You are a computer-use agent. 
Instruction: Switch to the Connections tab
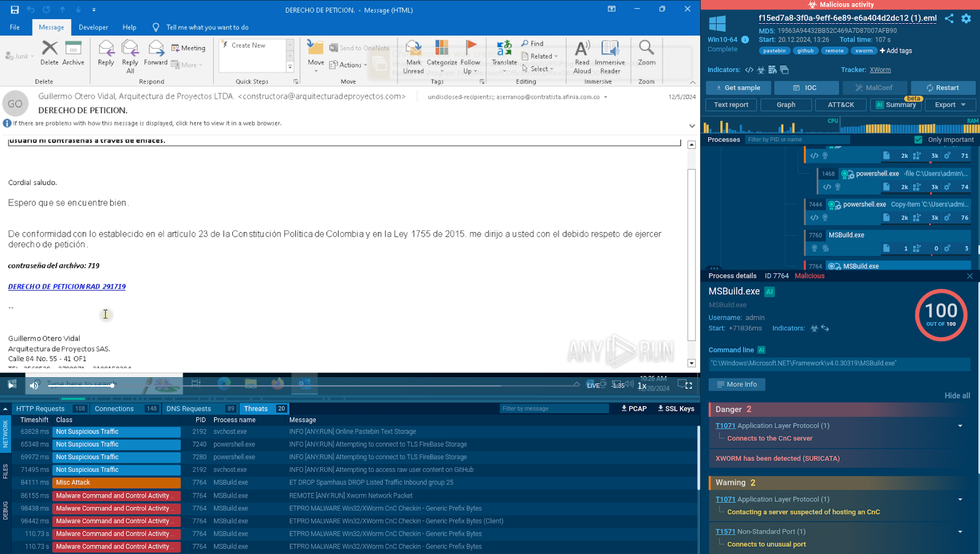click(x=126, y=409)
